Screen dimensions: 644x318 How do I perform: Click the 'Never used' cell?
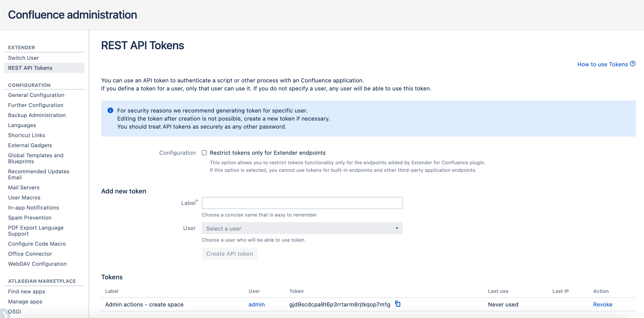point(503,304)
